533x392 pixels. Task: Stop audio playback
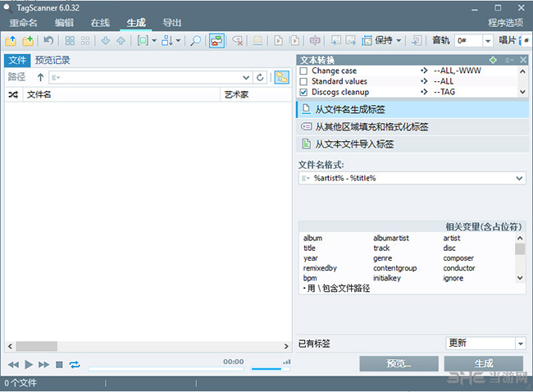pos(59,365)
